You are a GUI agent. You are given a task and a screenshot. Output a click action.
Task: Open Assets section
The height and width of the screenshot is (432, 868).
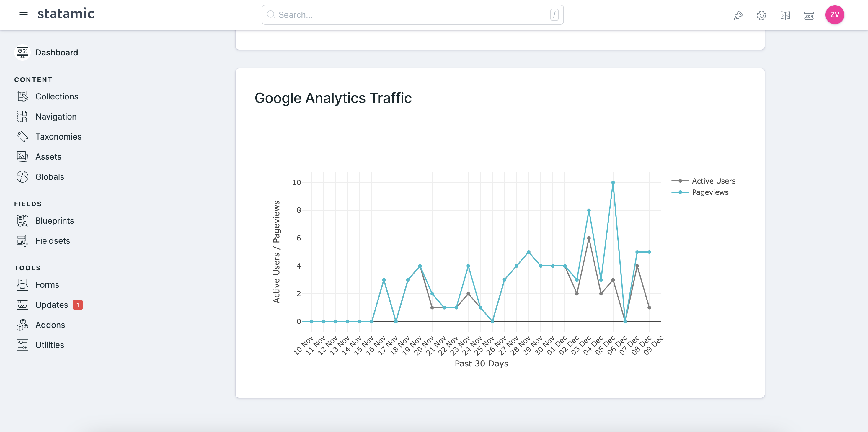(x=48, y=157)
